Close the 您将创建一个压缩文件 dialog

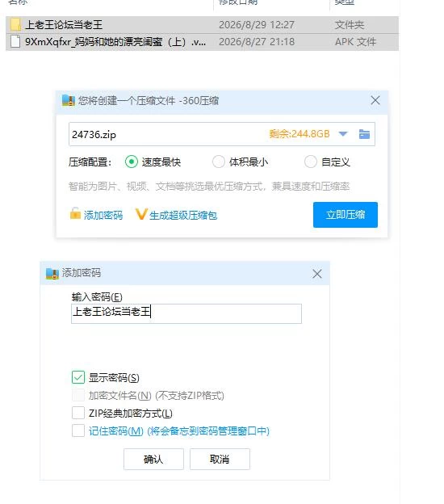pos(375,100)
